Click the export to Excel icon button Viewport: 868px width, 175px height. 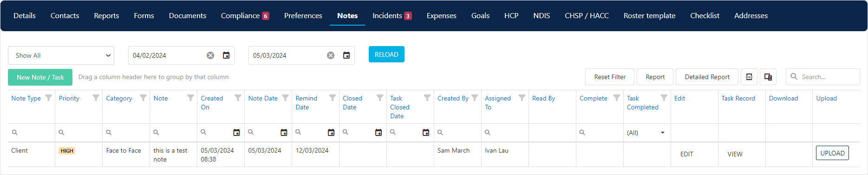click(x=749, y=77)
